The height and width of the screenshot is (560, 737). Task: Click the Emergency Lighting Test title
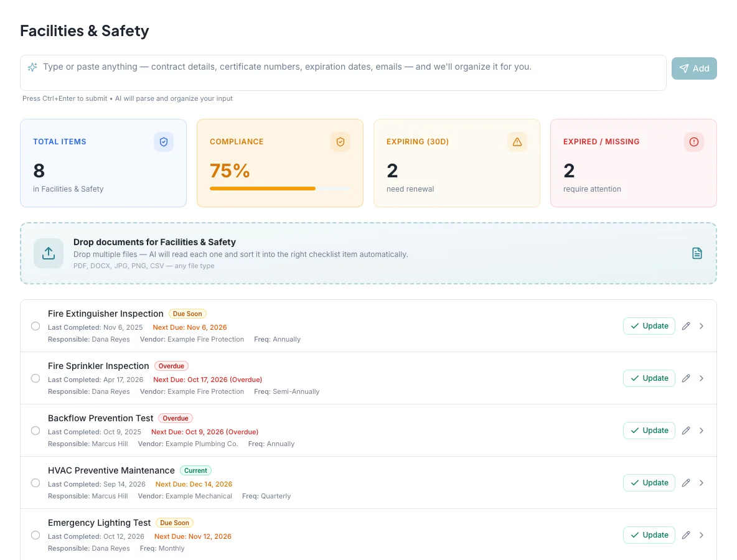(99, 523)
